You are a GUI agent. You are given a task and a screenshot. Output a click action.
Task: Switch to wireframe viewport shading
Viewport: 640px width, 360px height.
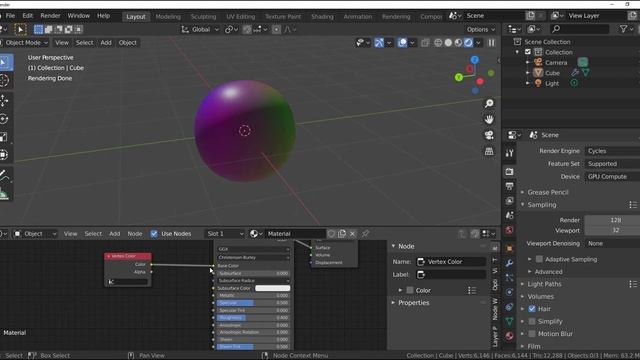click(438, 42)
